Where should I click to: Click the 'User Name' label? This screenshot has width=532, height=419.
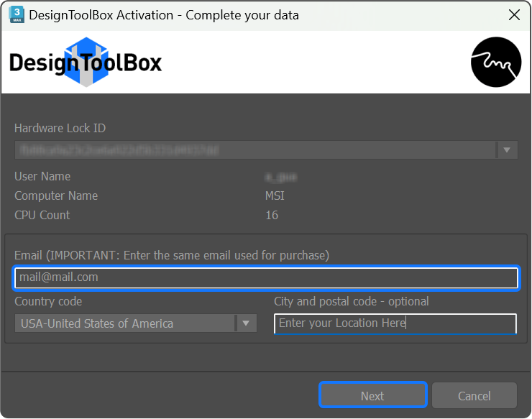click(x=42, y=176)
